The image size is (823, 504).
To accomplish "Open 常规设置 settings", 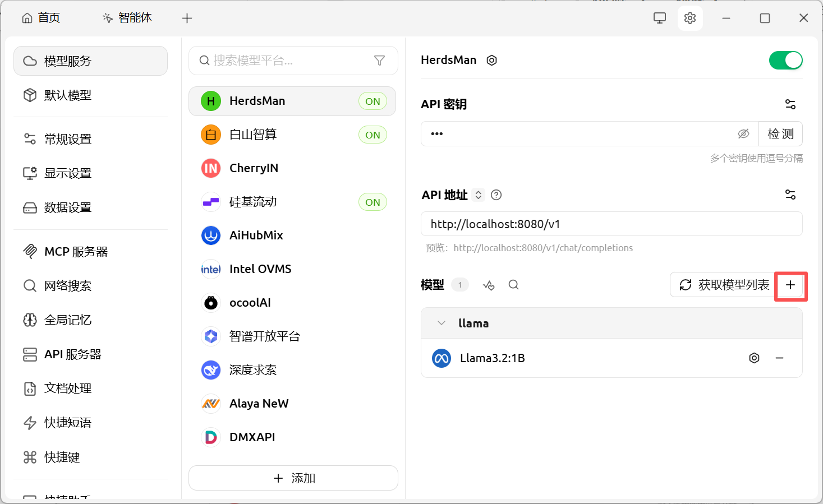I will pyautogui.click(x=90, y=139).
